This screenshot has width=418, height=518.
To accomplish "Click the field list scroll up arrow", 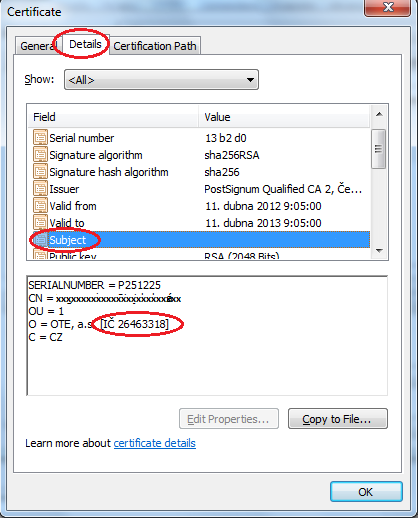I will click(379, 114).
